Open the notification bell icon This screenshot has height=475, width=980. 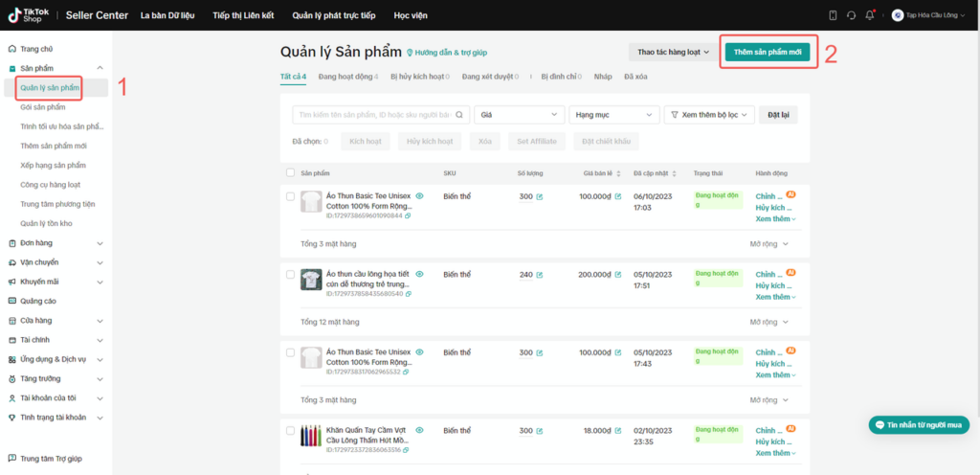coord(869,15)
